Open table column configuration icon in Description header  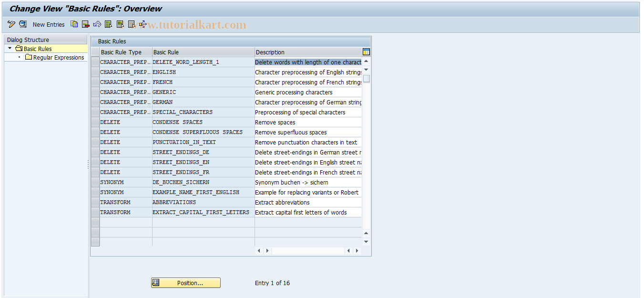[x=366, y=51]
